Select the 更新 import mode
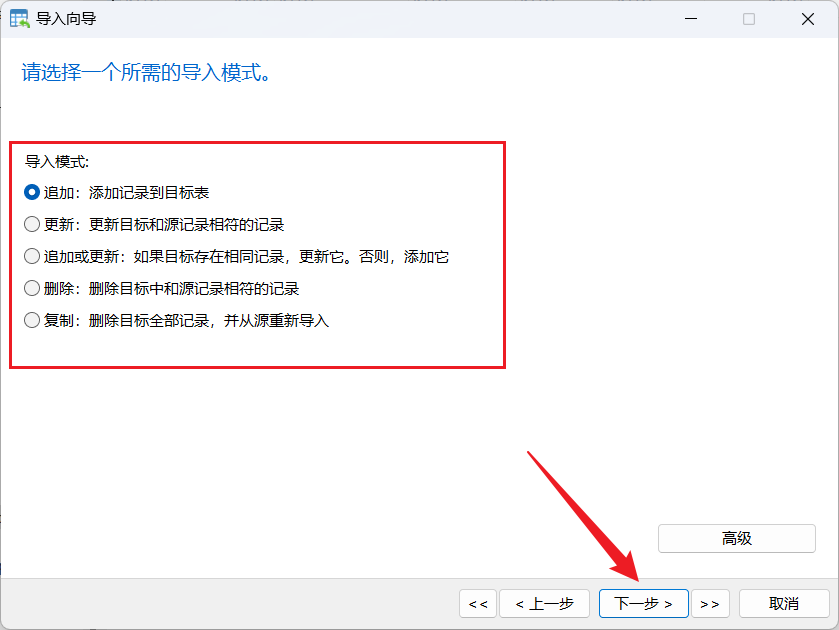The height and width of the screenshot is (630, 839). pyautogui.click(x=31, y=224)
